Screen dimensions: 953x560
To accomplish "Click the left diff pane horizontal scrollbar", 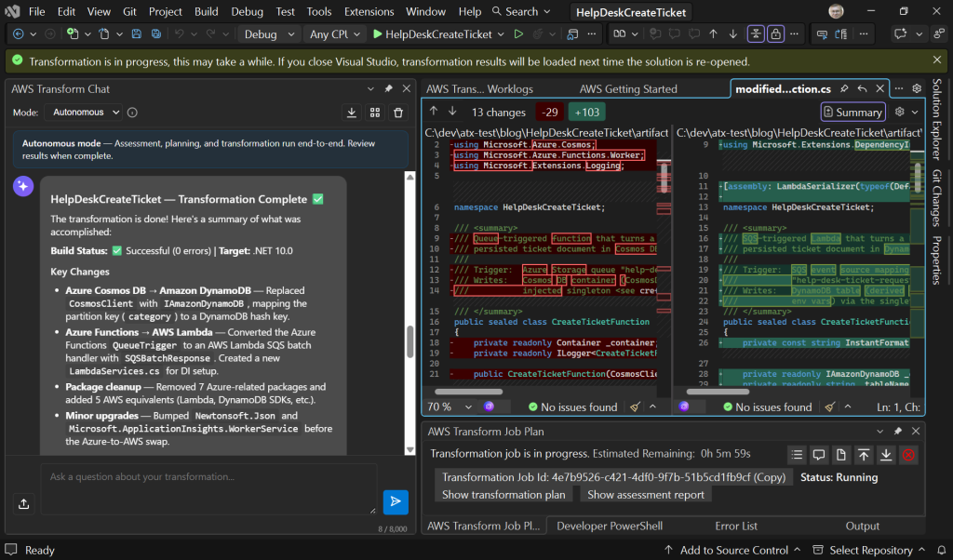I will click(x=469, y=392).
